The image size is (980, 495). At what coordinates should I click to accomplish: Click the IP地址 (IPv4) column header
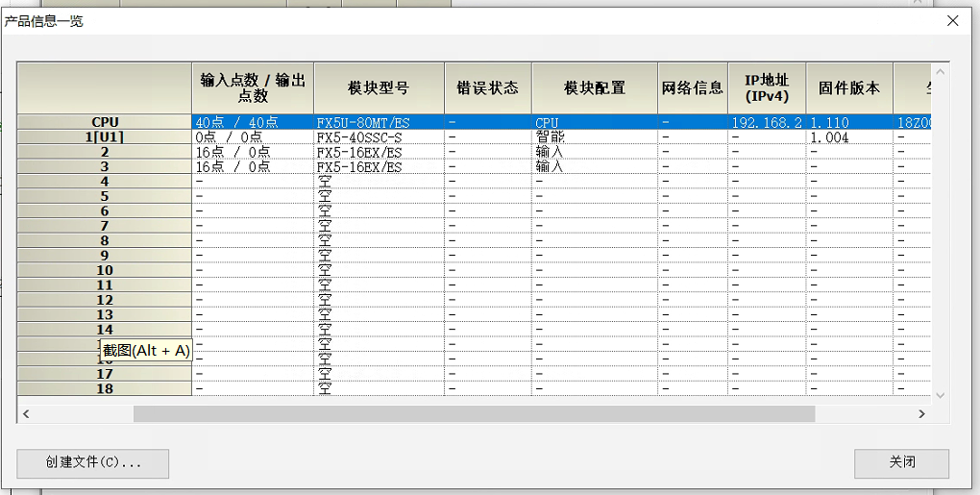click(x=766, y=88)
